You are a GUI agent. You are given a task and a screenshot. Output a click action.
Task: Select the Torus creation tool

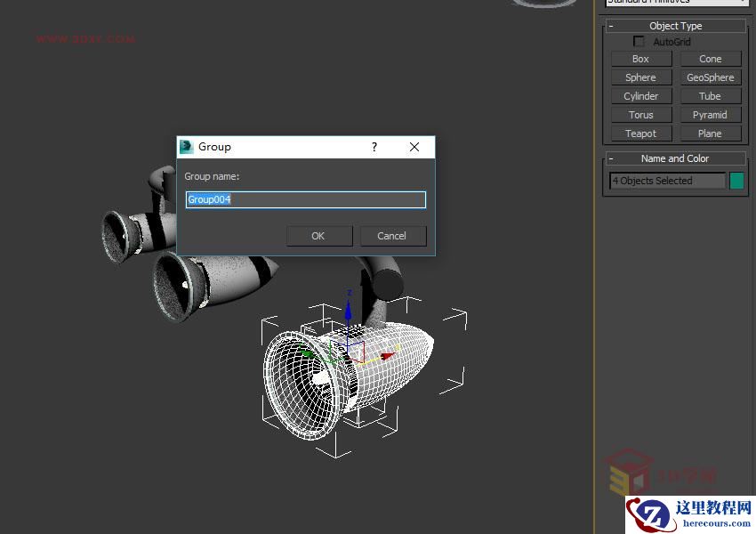(x=640, y=115)
